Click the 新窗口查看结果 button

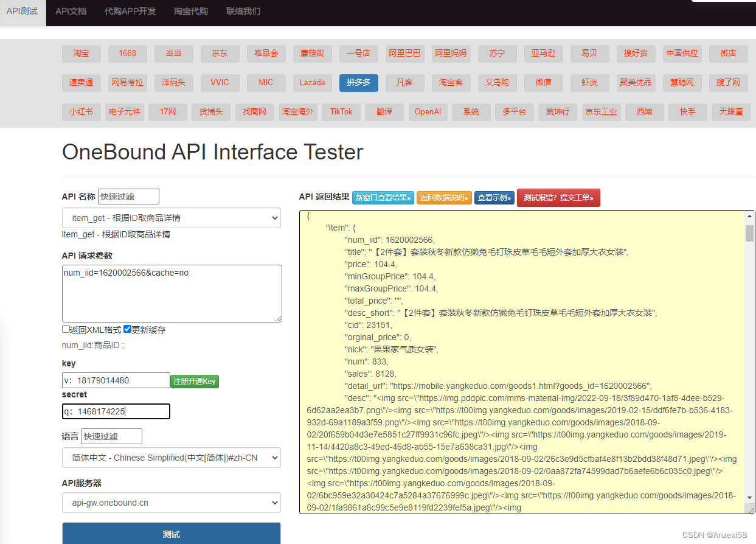click(383, 198)
